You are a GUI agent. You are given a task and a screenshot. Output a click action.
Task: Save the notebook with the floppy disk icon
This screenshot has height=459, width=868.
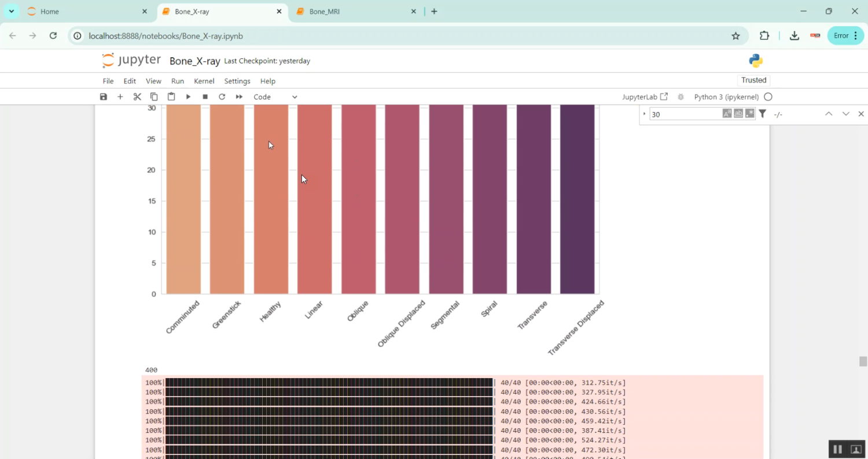coord(104,97)
